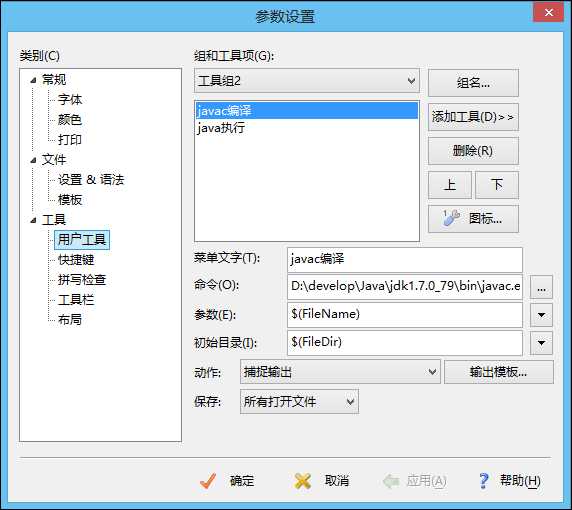Move tool up with 上 button
The image size is (572, 510).
coord(450,185)
